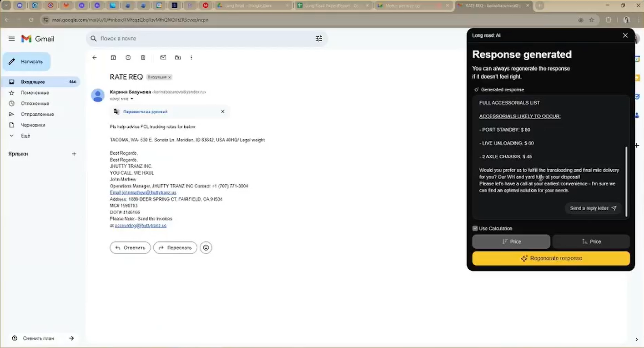
Task: Open the Черновики drafts folder
Action: (41, 125)
